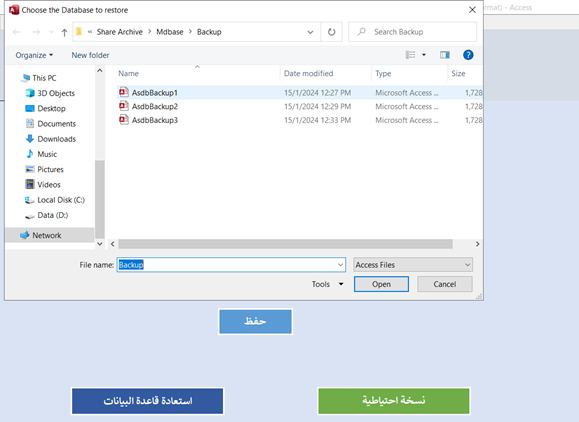
Task: Click استعادة قاعدة البيانات restore button
Action: tap(148, 401)
